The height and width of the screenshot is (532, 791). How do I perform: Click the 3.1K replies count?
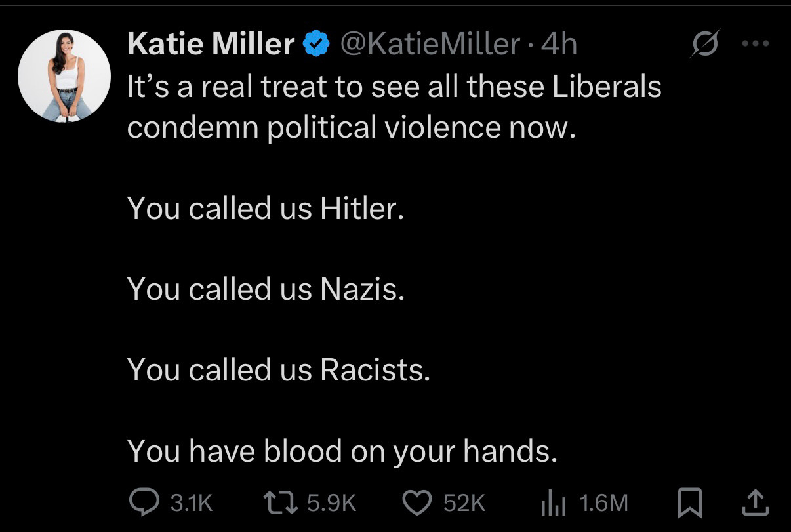pos(192,503)
